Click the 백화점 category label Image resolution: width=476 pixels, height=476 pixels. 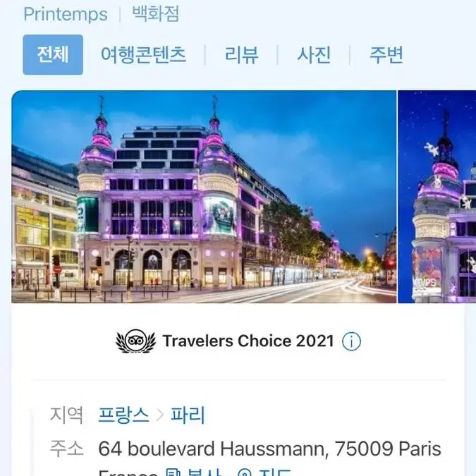(x=156, y=13)
